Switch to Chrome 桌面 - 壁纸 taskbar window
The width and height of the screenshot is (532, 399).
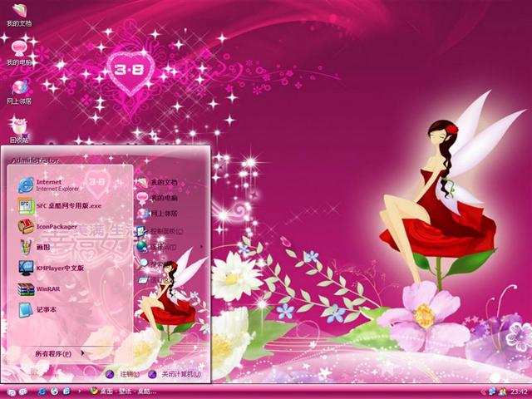(124, 392)
